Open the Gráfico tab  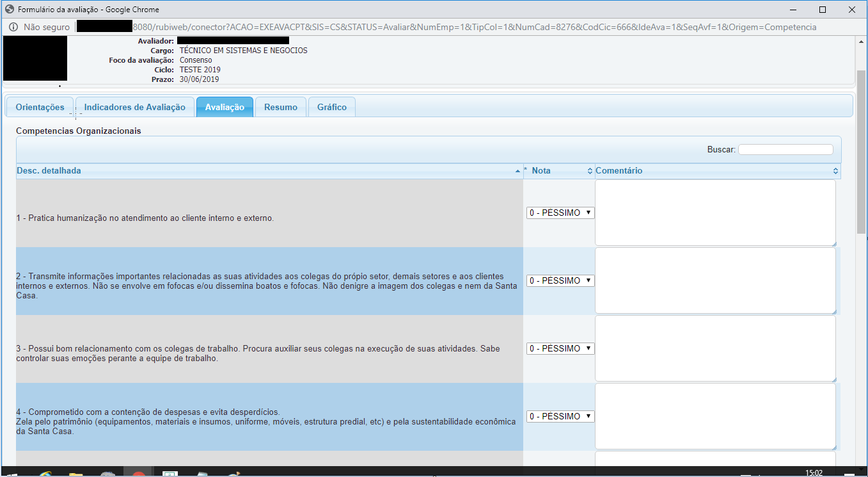pos(331,107)
